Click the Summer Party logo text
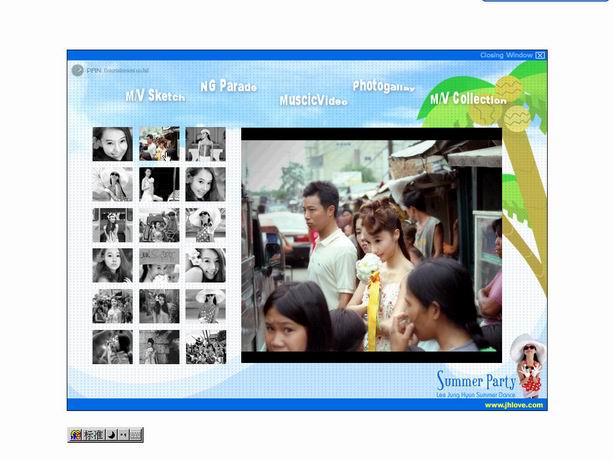614x461 pixels. [476, 381]
